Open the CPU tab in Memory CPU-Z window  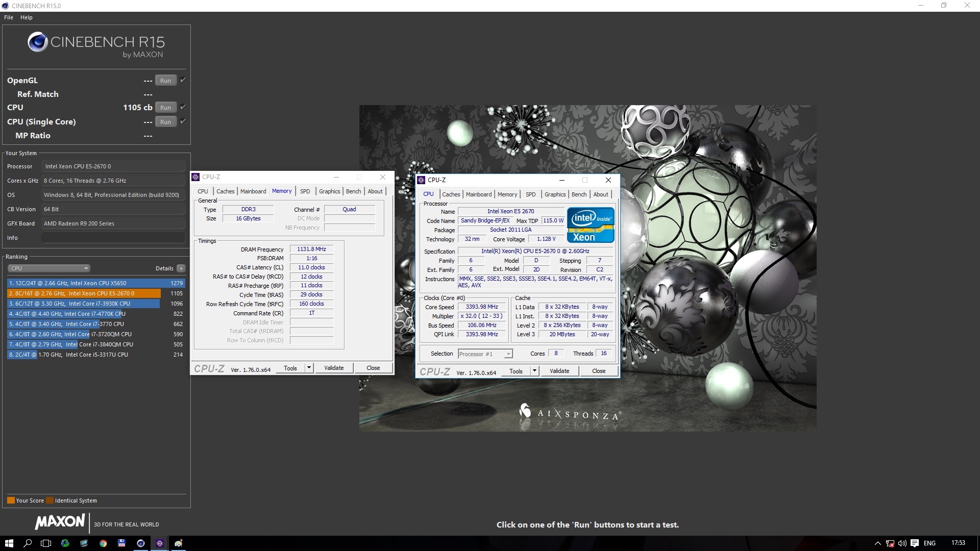(203, 191)
